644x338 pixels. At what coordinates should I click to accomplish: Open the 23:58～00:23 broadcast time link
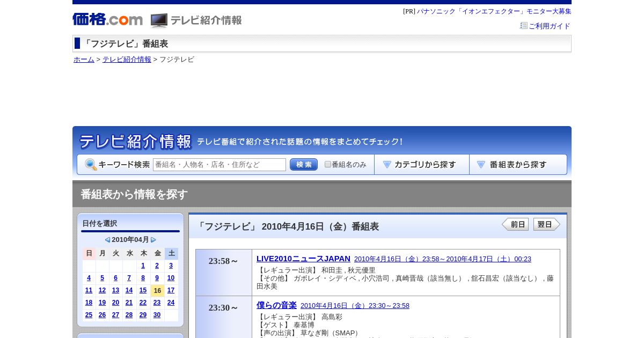tap(443, 259)
